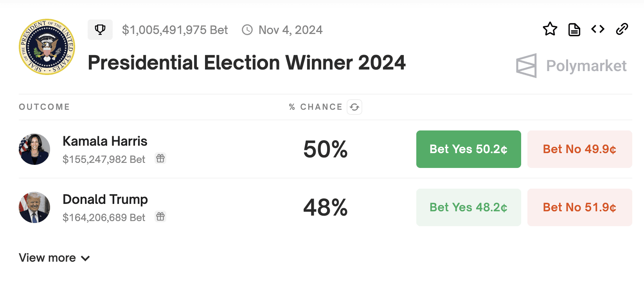Open the Polymarket logo link
644x282 pixels.
(572, 66)
